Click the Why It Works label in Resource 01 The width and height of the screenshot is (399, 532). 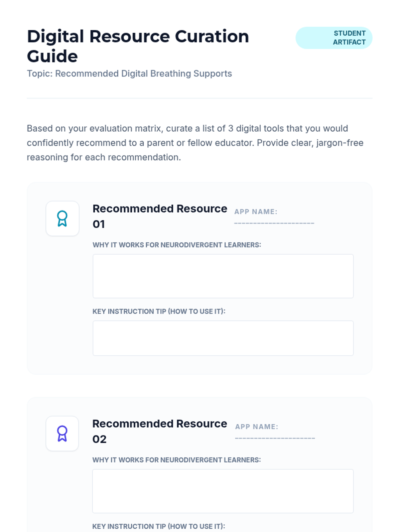click(x=177, y=245)
